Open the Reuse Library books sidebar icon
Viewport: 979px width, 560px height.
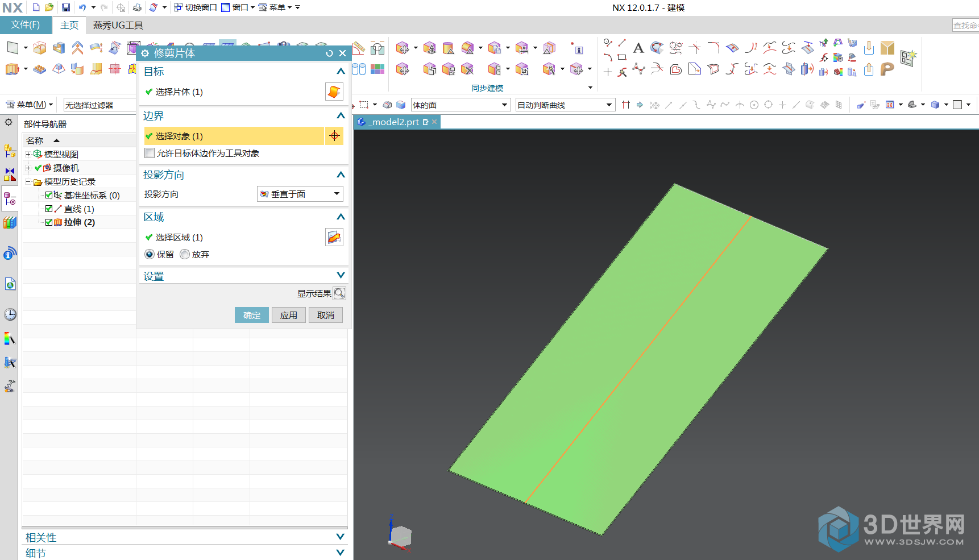point(10,223)
